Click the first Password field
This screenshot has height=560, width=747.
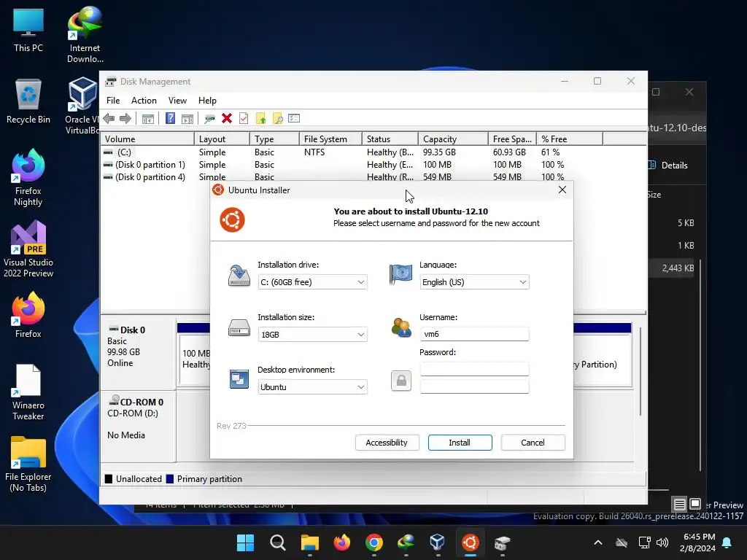(x=474, y=368)
